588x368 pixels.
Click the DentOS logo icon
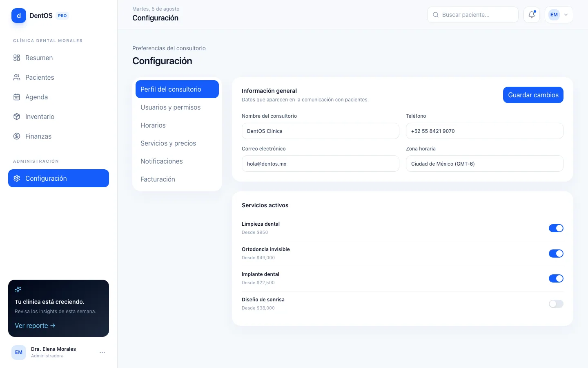click(x=19, y=16)
